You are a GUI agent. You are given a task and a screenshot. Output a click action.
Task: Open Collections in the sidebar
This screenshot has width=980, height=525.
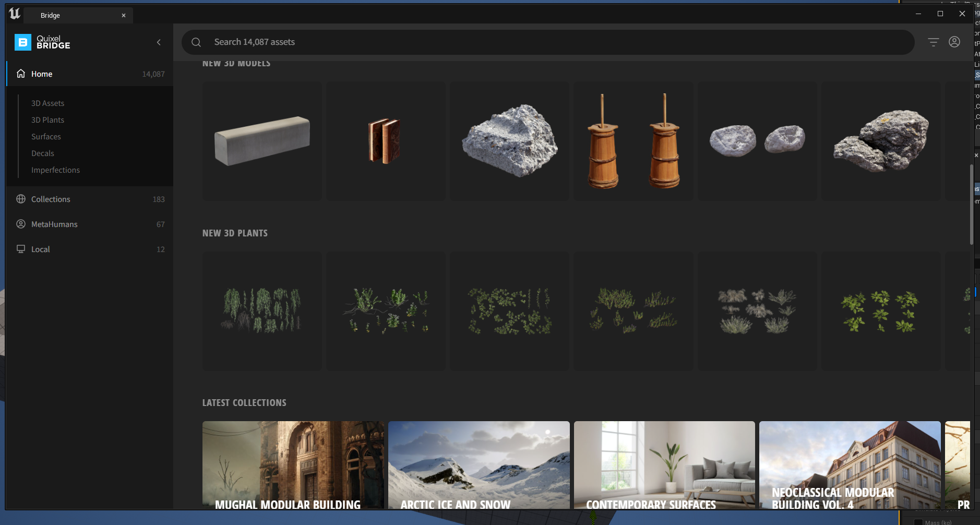(x=90, y=199)
